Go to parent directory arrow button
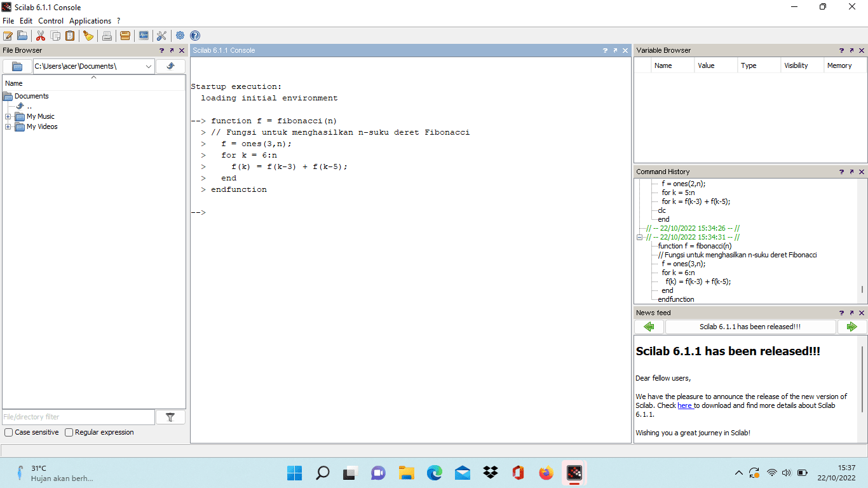This screenshot has width=868, height=488. point(170,66)
